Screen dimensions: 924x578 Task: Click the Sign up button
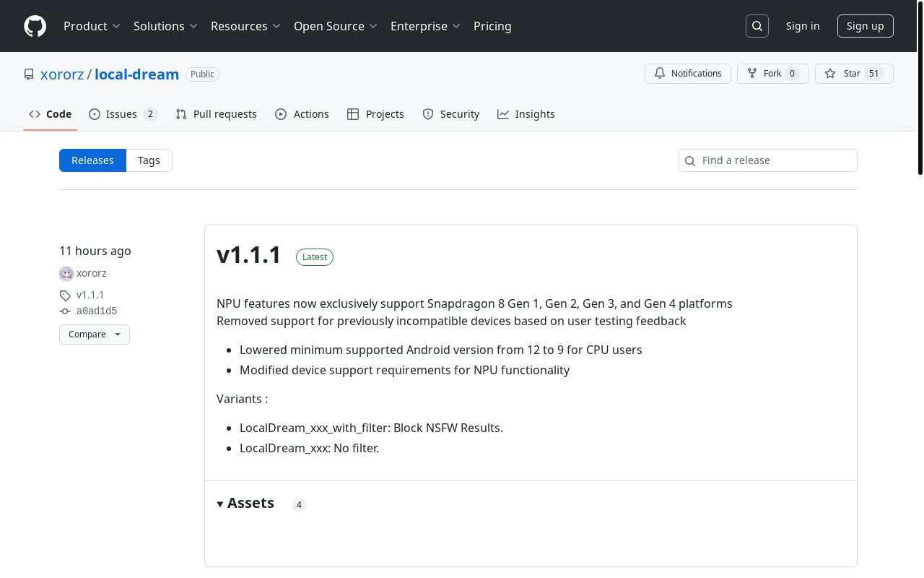[865, 26]
